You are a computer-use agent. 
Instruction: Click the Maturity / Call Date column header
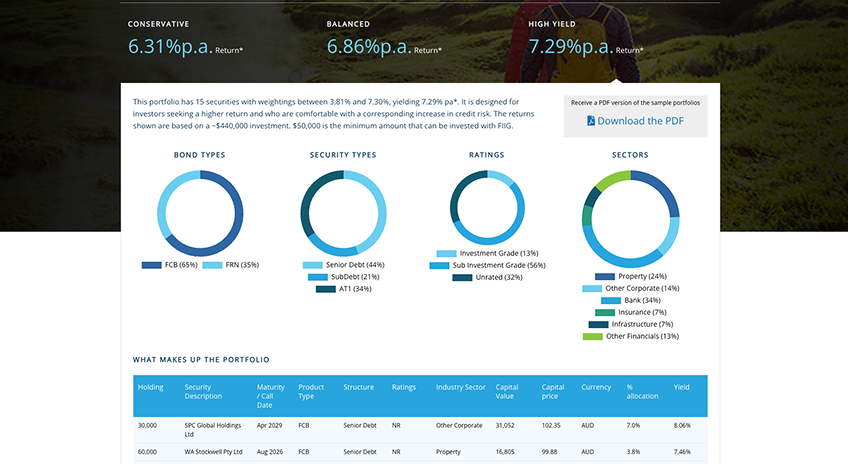[270, 396]
